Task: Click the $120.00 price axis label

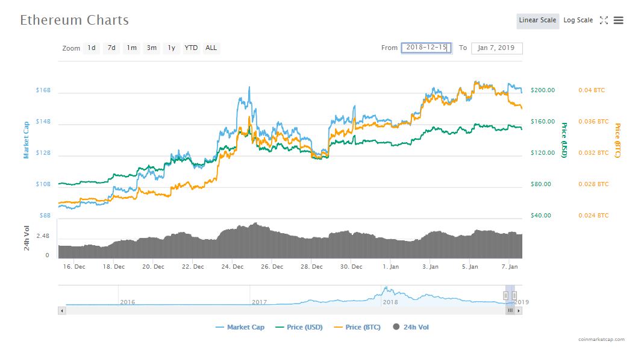Action: click(x=543, y=153)
